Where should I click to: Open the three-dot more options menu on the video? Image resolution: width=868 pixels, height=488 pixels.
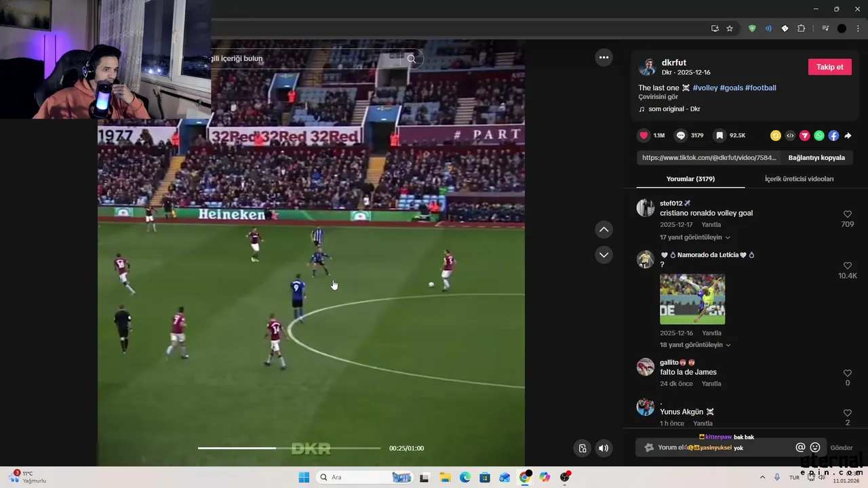[604, 58]
